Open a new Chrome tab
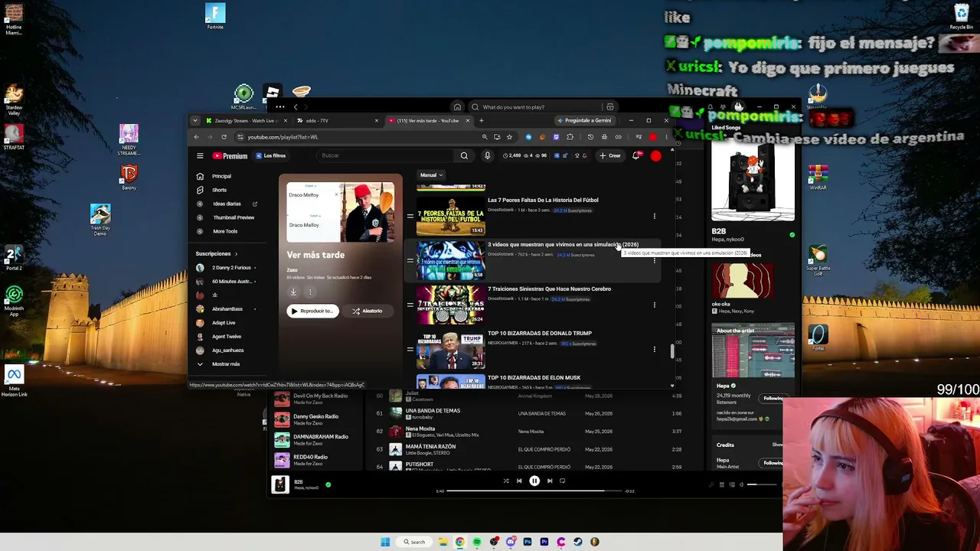The image size is (980, 551). (481, 120)
